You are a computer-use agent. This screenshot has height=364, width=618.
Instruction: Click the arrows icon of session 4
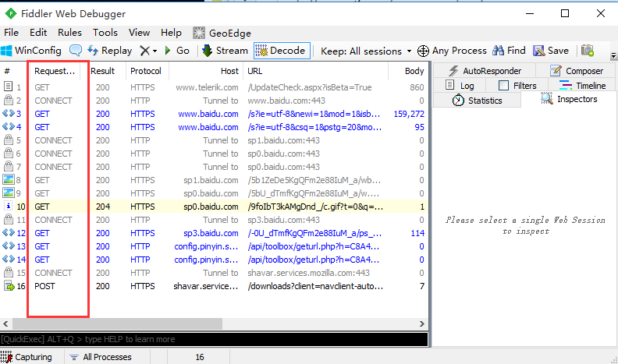click(9, 127)
